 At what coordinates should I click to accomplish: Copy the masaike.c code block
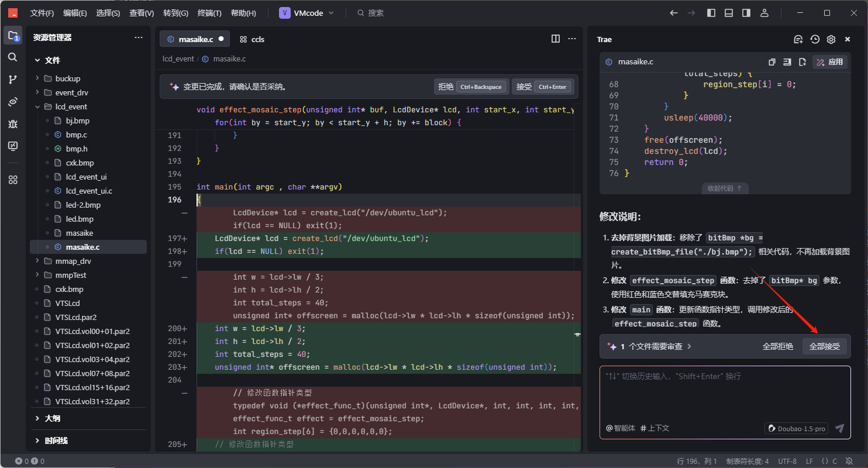click(772, 62)
